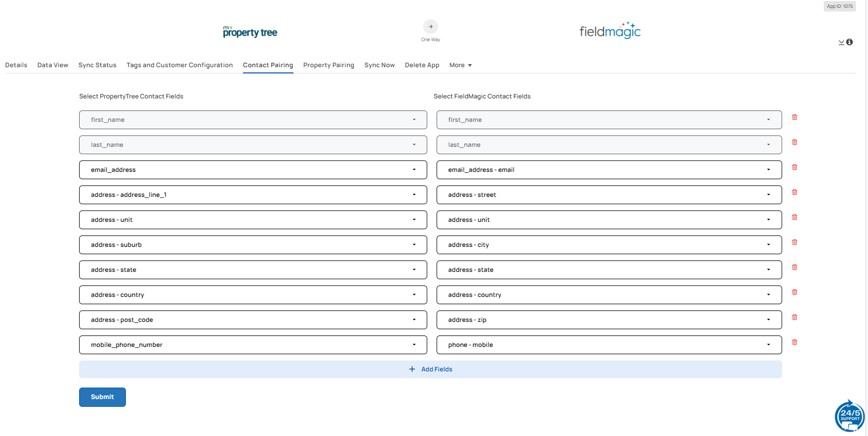Remove the address - zip pairing row
The height and width of the screenshot is (436, 868).
point(795,317)
